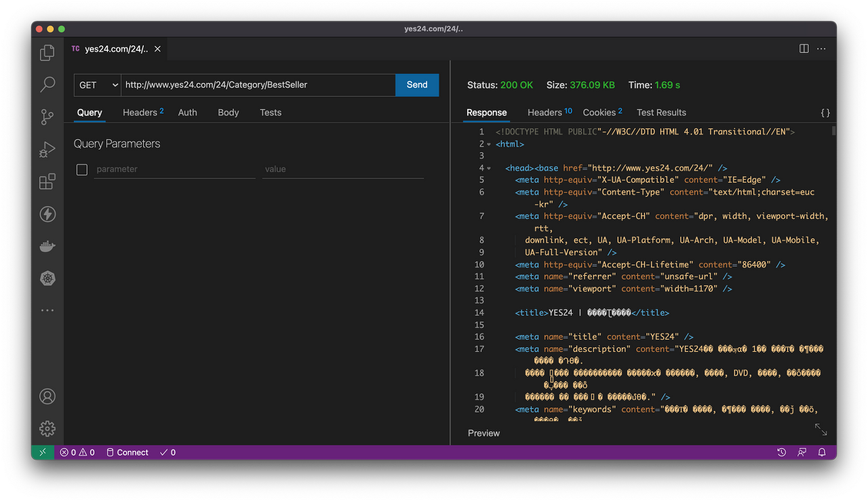Select the yes24.com/24/.. editor tab

116,49
